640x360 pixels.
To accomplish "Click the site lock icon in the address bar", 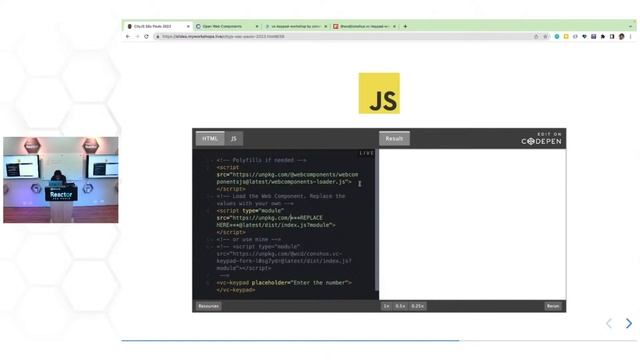I will [158, 37].
